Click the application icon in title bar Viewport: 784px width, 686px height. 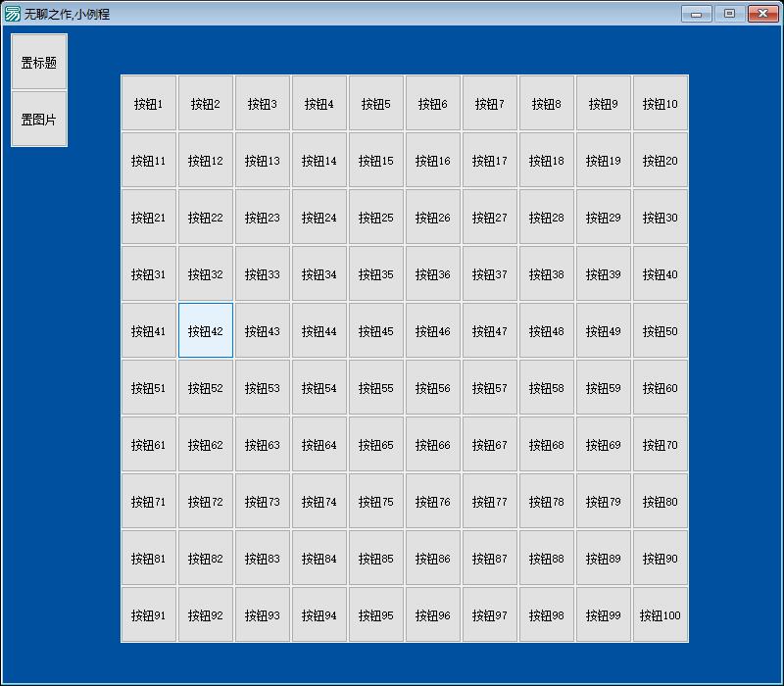coord(12,14)
